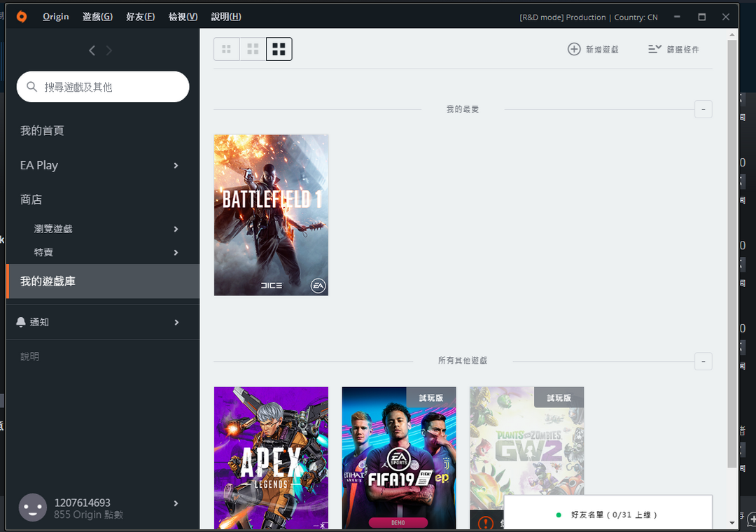Select the Battlefield 1 game tile
The height and width of the screenshot is (532, 756).
272,215
